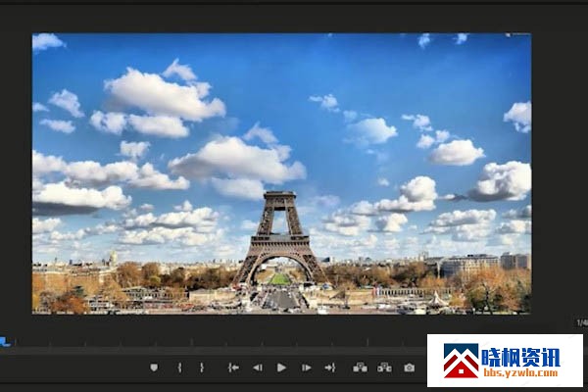Step back one frame

[x=257, y=367]
